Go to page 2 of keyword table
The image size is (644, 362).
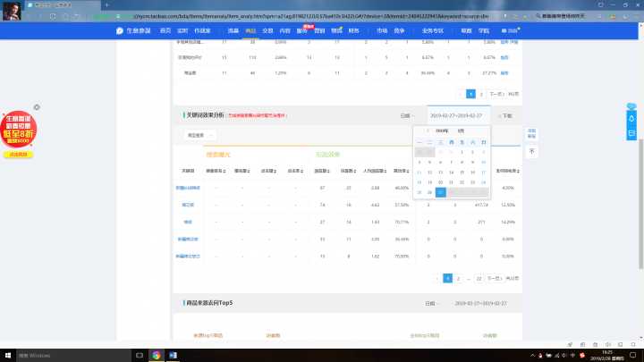click(x=458, y=278)
